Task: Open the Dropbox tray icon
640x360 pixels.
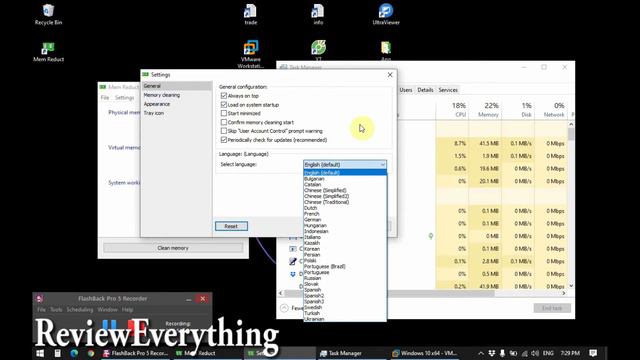Action: (492, 353)
